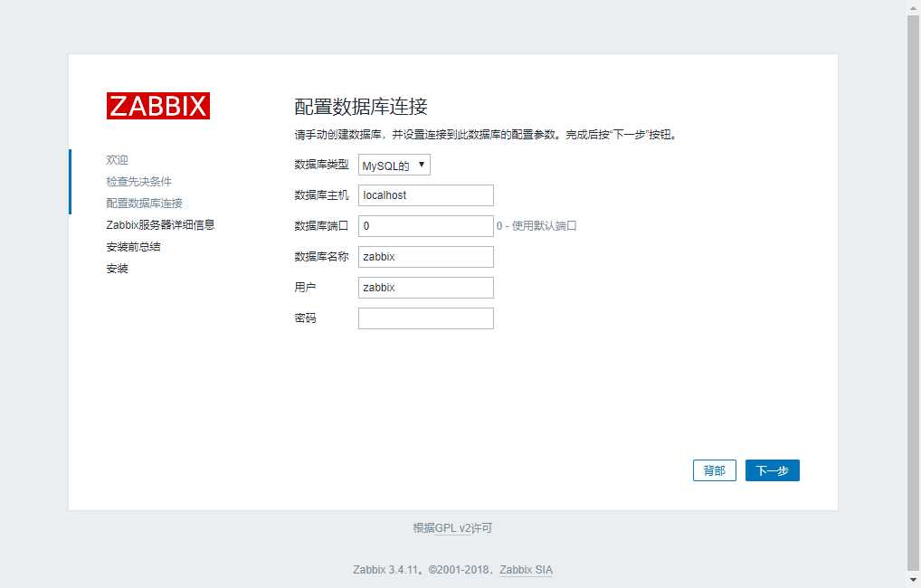Click the Zabbix 3.4.11 version text
This screenshot has height=588, width=921.
pyautogui.click(x=385, y=570)
